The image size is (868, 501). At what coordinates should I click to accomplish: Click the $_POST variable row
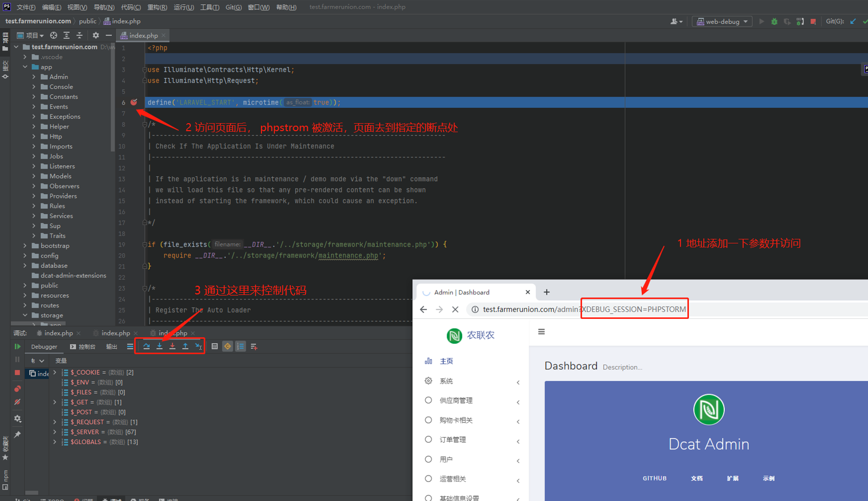pyautogui.click(x=98, y=412)
